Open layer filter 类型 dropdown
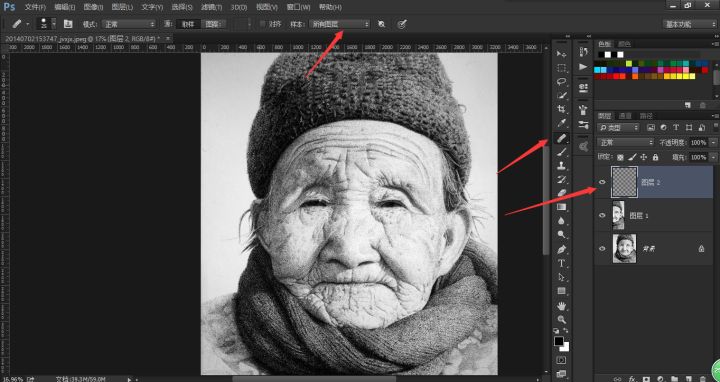The height and width of the screenshot is (382, 720). [x=618, y=128]
